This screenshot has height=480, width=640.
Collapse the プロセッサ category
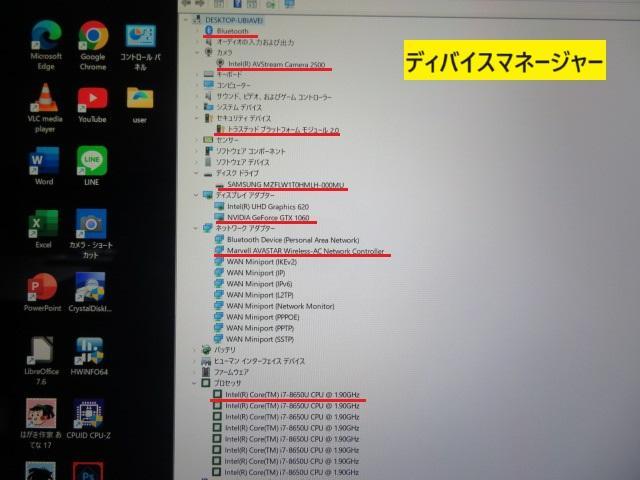[x=194, y=383]
